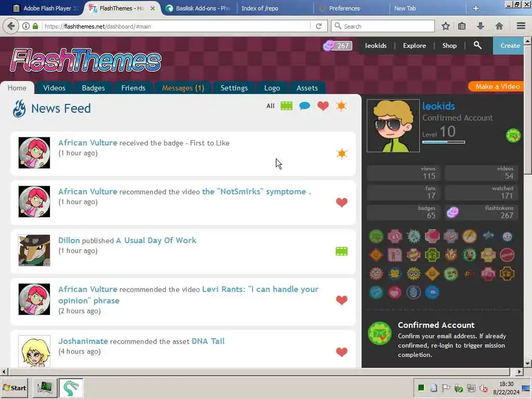Screen dimensions: 532x399
Task: Open the leokids link in the top navigation
Action: [376, 46]
